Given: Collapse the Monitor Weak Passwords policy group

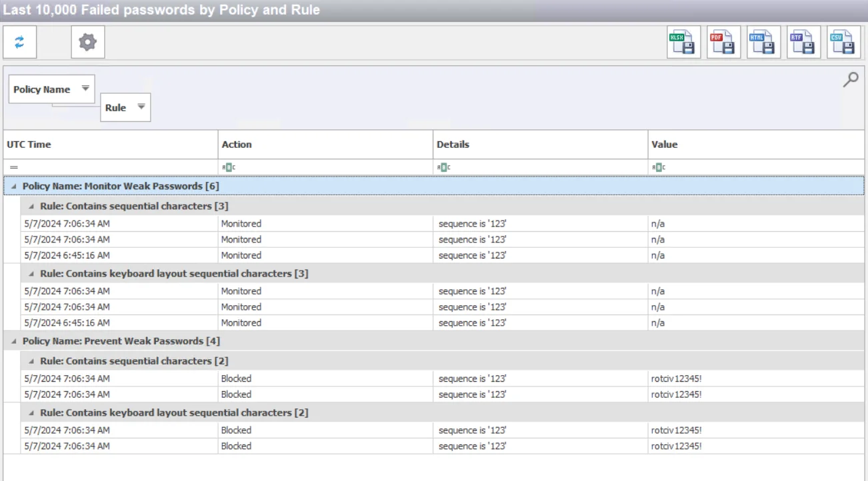Looking at the screenshot, I should (13, 187).
